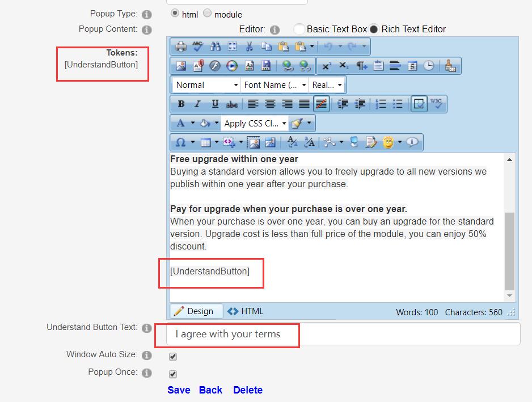The image size is (532, 402).
Task: Open the Font Name dropdown
Action: 275,85
